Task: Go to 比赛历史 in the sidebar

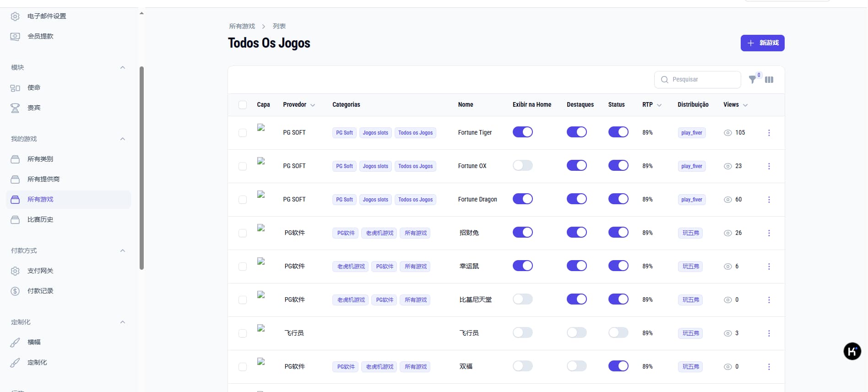Action: (40, 220)
